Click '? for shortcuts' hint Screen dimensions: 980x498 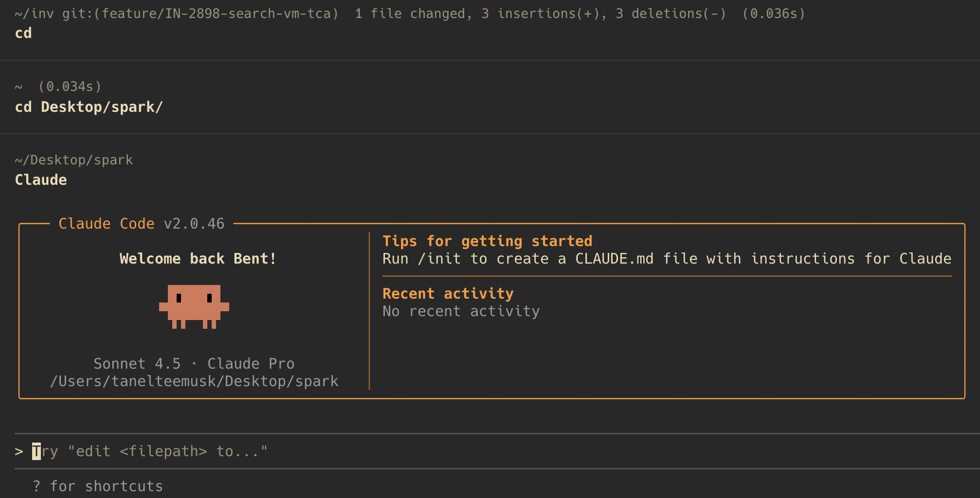click(98, 486)
